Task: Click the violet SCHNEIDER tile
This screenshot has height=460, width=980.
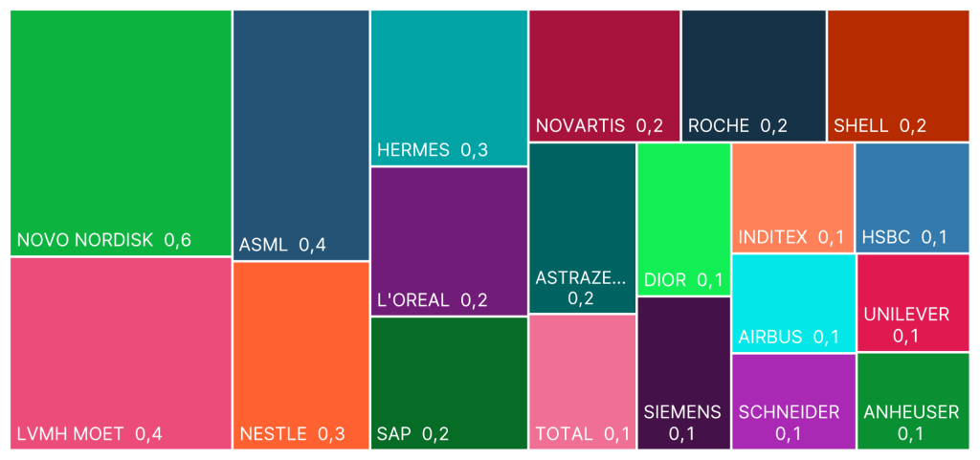Action: (x=792, y=402)
